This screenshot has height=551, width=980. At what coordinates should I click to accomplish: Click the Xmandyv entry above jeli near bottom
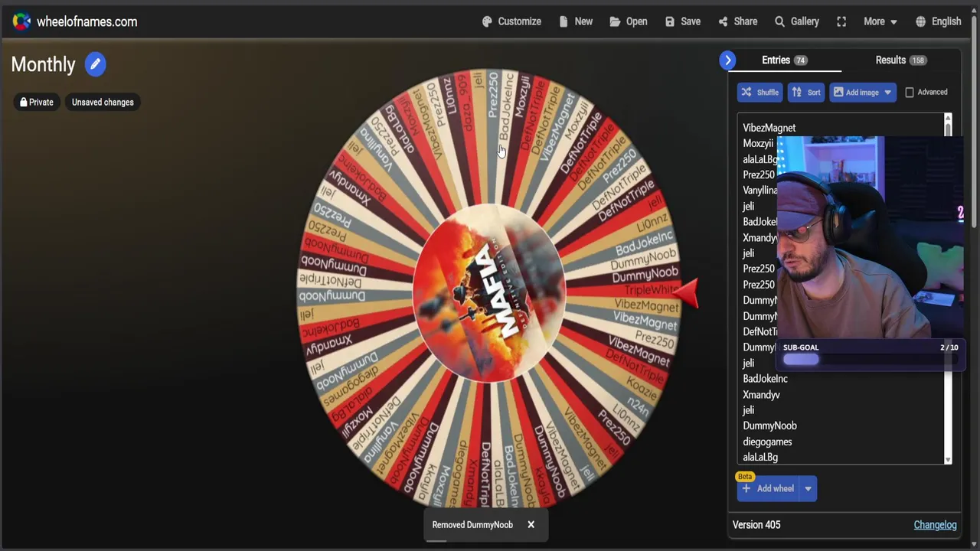[x=761, y=394]
